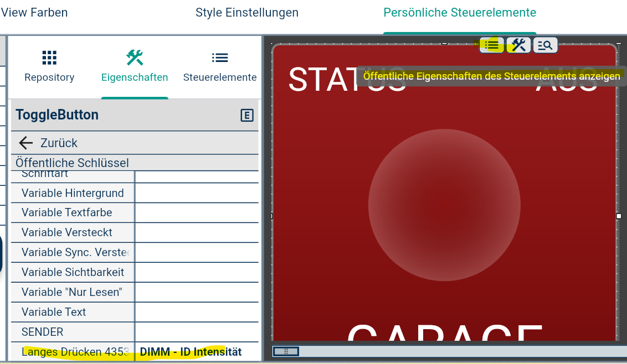
Task: Toggle the round GARAGE button
Action: click(444, 205)
